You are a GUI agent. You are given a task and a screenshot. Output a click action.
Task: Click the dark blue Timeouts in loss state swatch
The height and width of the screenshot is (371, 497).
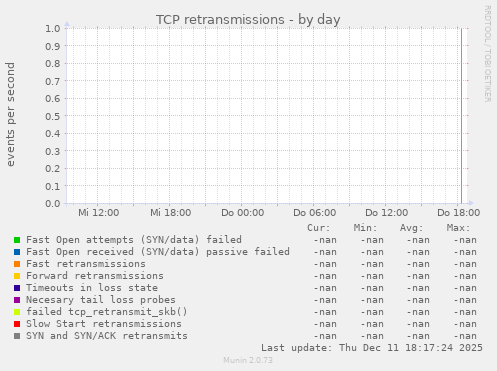17,288
